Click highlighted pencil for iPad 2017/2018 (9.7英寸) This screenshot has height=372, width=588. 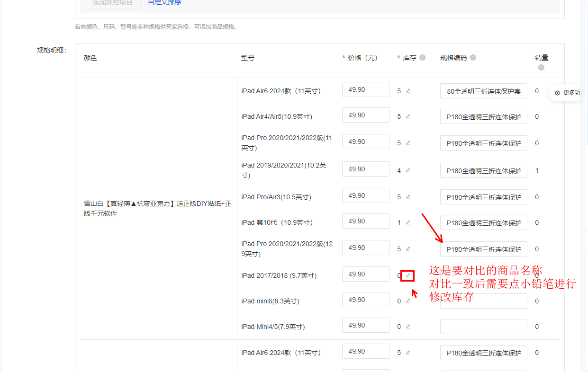408,275
